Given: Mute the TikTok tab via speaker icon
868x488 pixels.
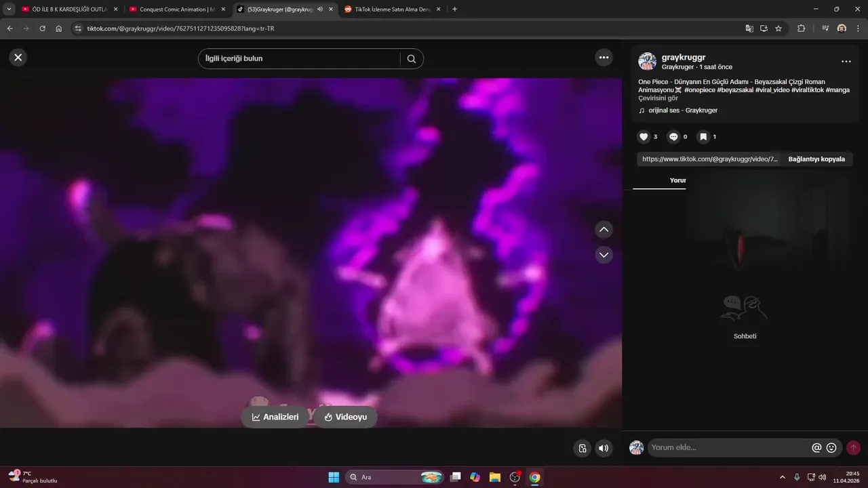Looking at the screenshot, I should point(320,9).
